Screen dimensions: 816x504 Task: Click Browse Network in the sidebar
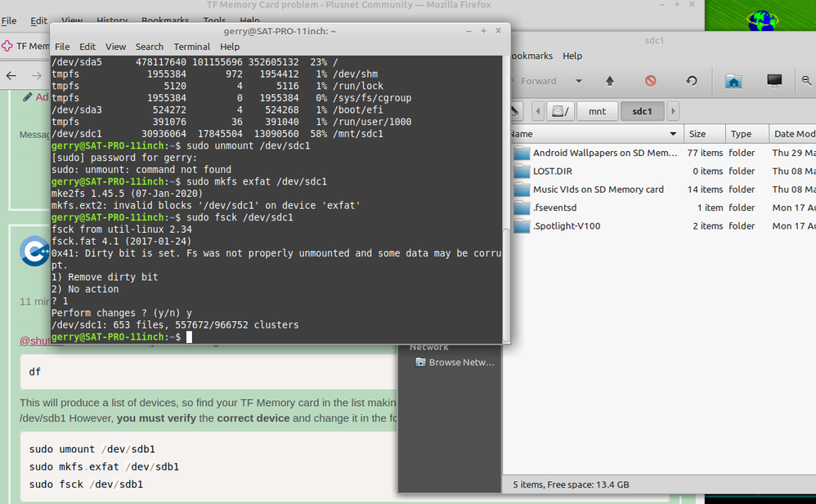pyautogui.click(x=461, y=362)
